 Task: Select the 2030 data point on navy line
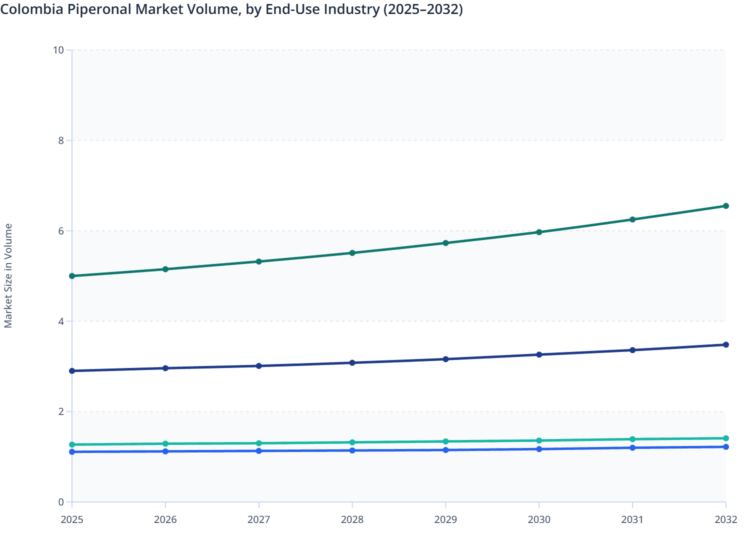point(538,354)
